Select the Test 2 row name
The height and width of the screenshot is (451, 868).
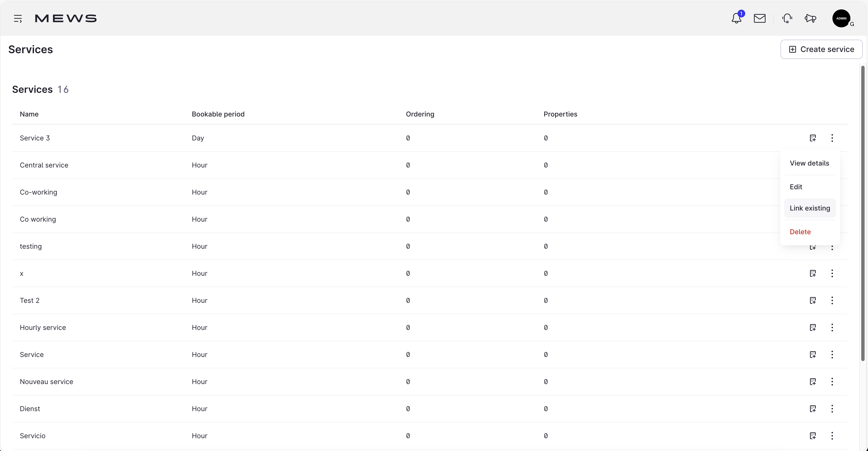pyautogui.click(x=30, y=301)
